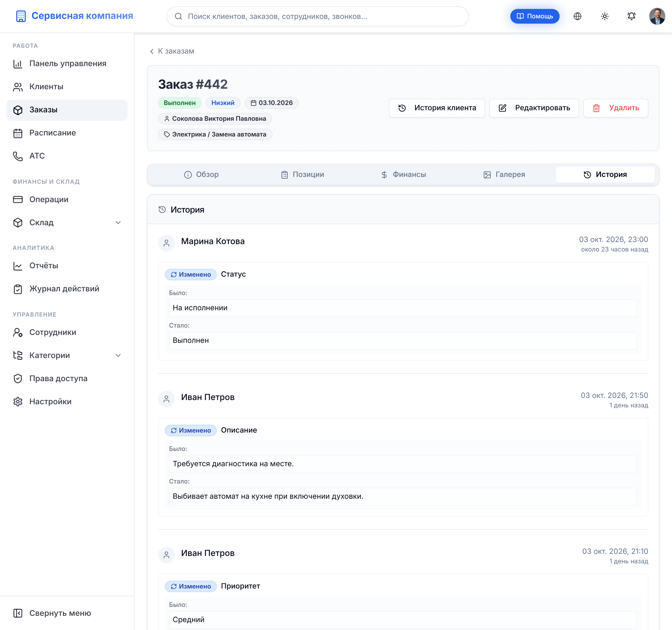Open Операции in sidebar
The width and height of the screenshot is (672, 630).
click(x=67, y=199)
